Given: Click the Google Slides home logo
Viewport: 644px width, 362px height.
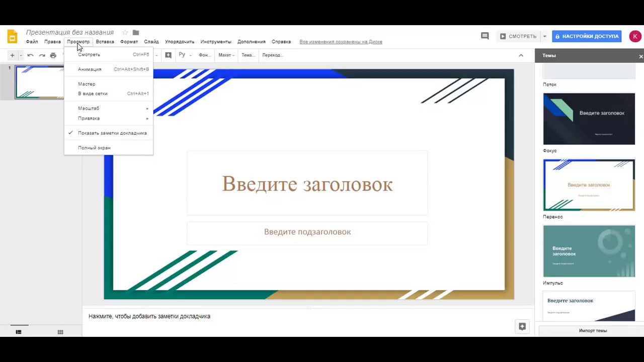Looking at the screenshot, I should coord(12,36).
